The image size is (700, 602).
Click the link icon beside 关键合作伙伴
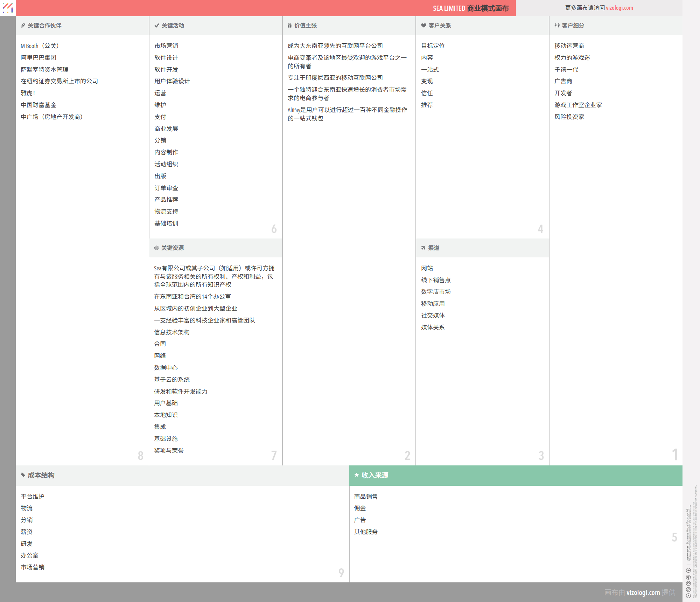click(23, 26)
